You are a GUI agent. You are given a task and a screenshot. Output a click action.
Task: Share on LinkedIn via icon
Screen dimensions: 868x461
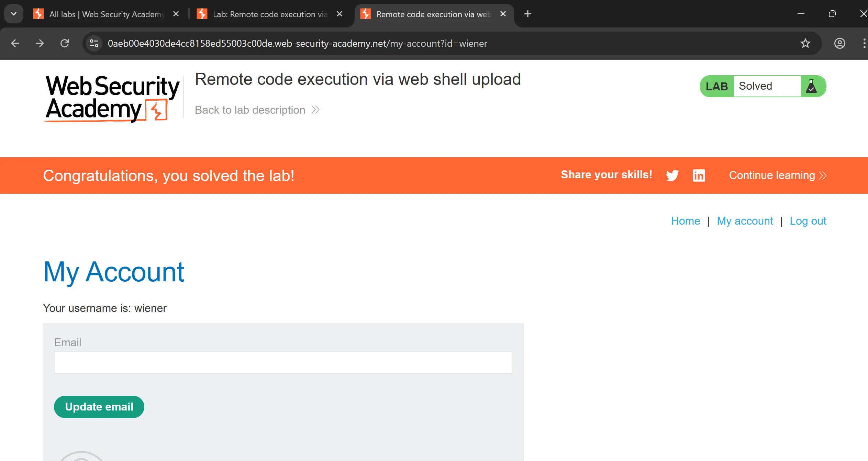(699, 175)
